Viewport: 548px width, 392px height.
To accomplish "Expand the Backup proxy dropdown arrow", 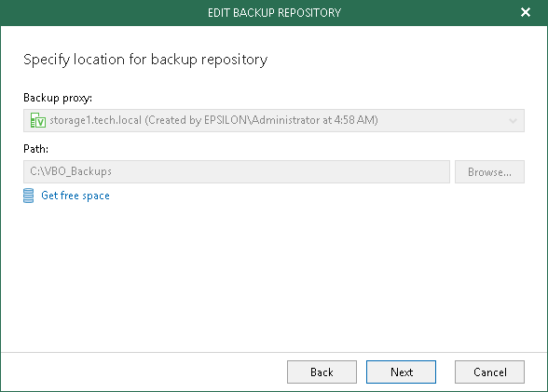I will (x=513, y=121).
